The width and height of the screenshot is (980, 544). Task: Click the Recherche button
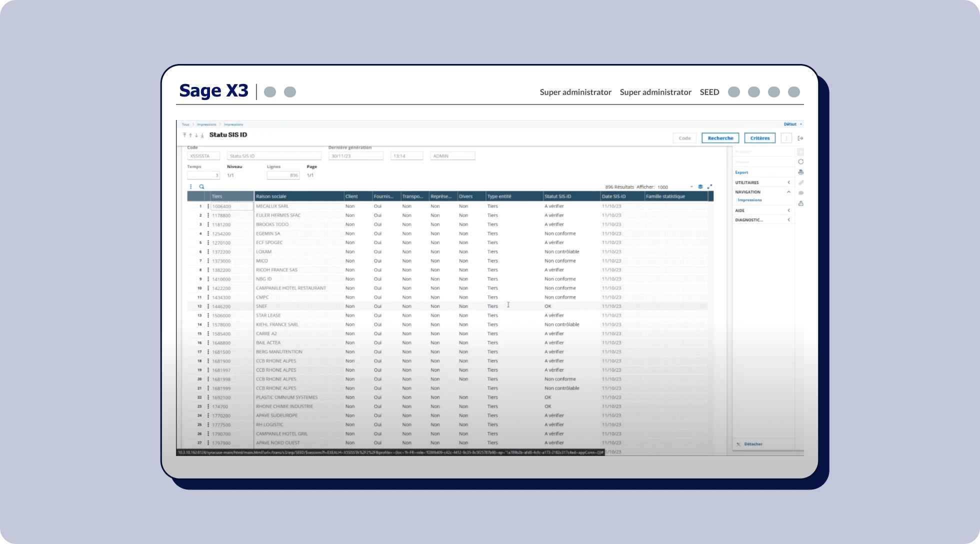pyautogui.click(x=720, y=138)
